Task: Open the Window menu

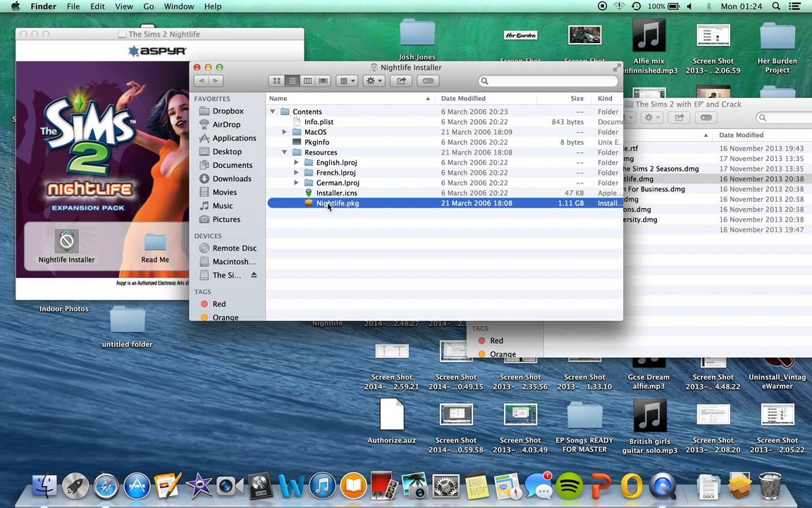Action: (x=178, y=6)
